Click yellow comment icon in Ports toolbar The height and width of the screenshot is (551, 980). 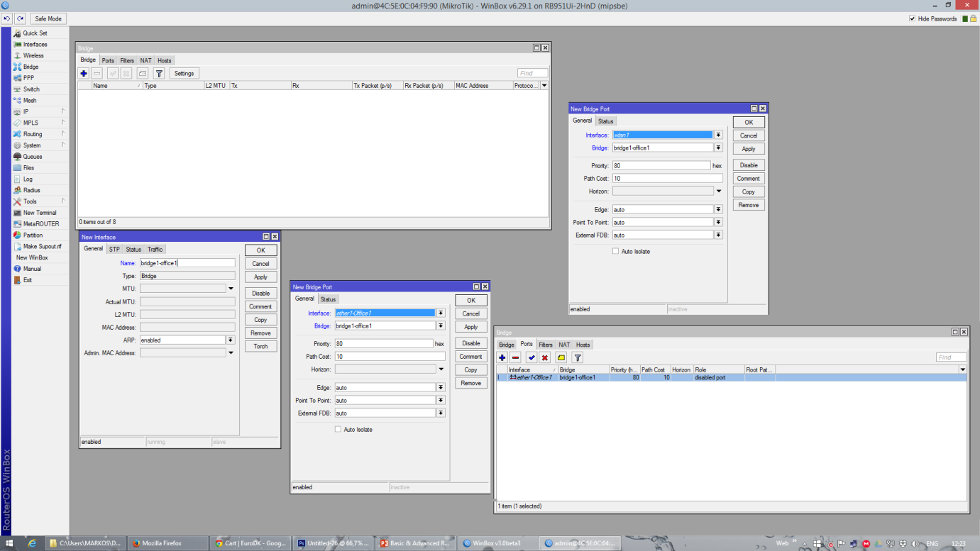(x=561, y=357)
